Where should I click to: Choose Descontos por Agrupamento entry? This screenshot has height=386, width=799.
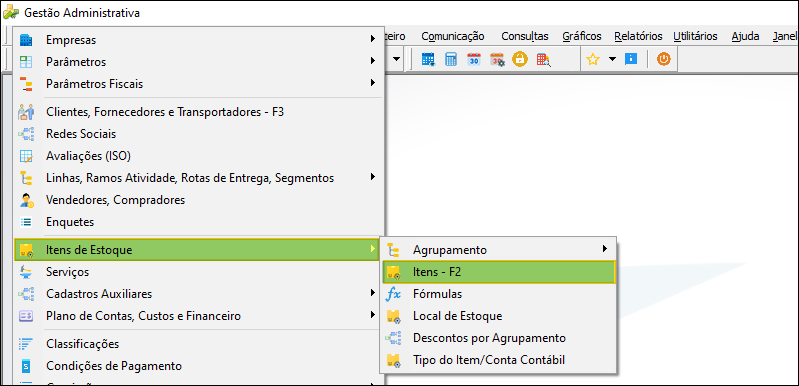coord(499,338)
